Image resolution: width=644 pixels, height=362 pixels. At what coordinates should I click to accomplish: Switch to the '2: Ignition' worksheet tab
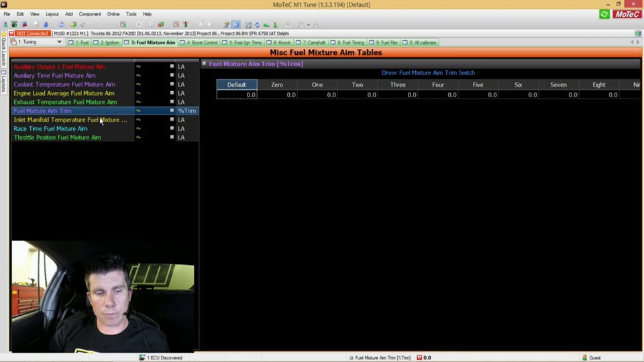tap(107, 42)
